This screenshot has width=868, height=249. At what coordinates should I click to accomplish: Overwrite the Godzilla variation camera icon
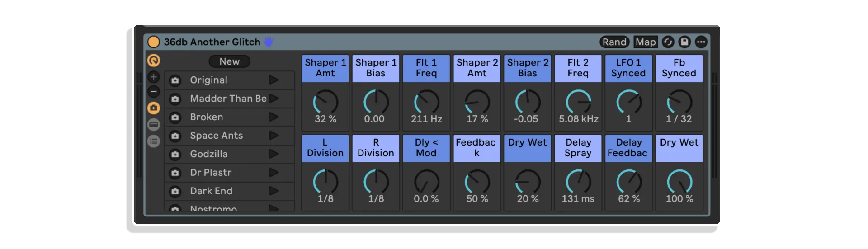point(175,155)
